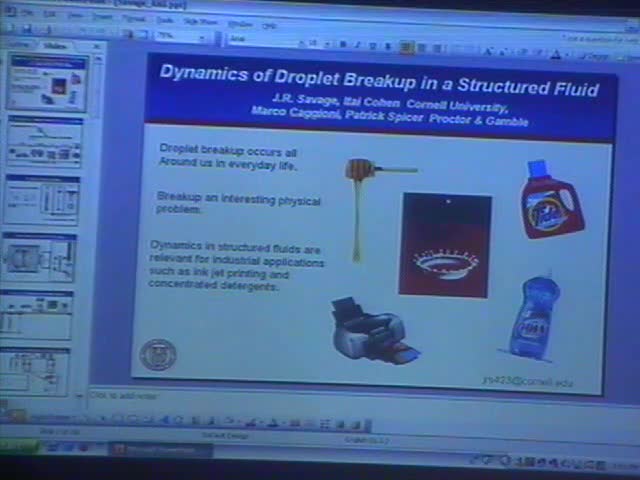This screenshot has height=480, width=640.
Task: Click the Font Color icon in drawing toolbar
Action: point(271,423)
